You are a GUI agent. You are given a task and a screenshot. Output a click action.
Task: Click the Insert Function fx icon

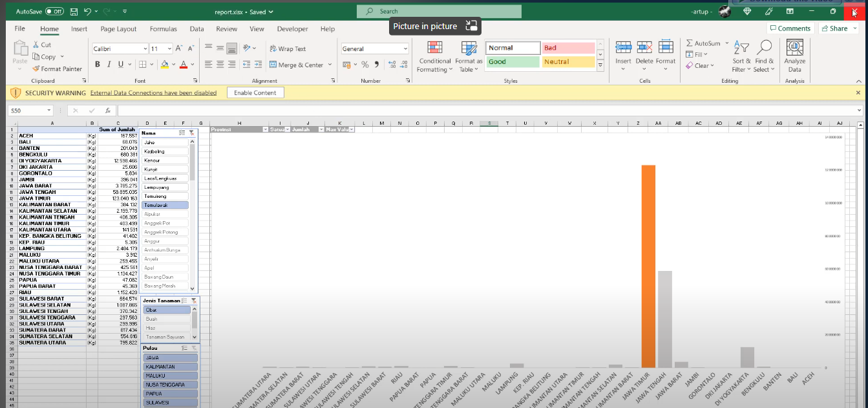tap(108, 111)
